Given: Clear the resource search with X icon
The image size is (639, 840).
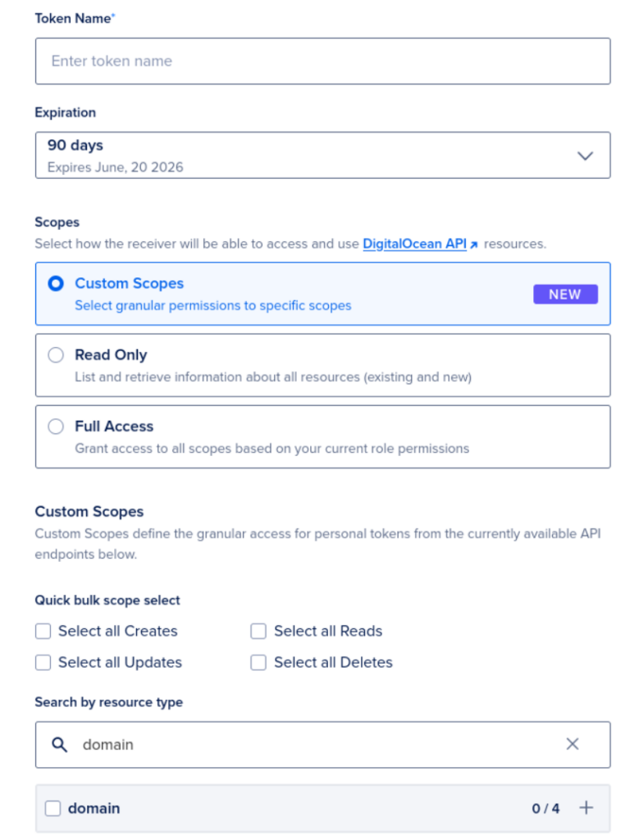Looking at the screenshot, I should pyautogui.click(x=573, y=744).
